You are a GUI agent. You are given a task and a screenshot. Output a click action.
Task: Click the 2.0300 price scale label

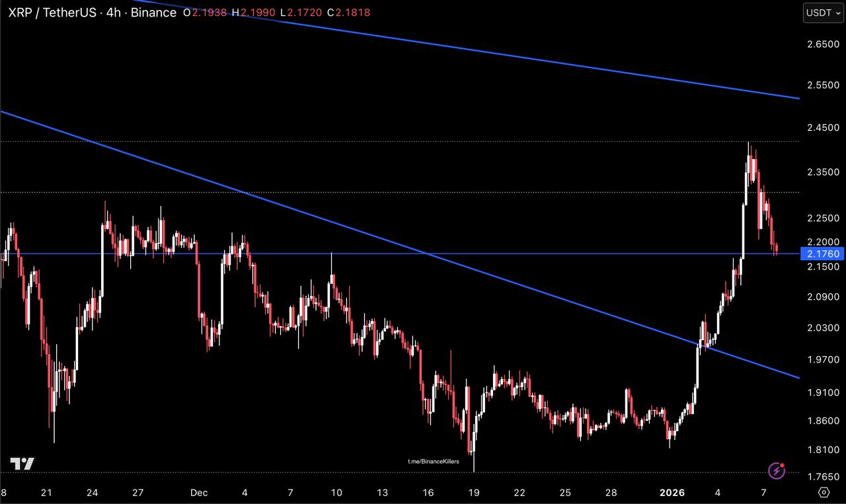[x=823, y=328]
